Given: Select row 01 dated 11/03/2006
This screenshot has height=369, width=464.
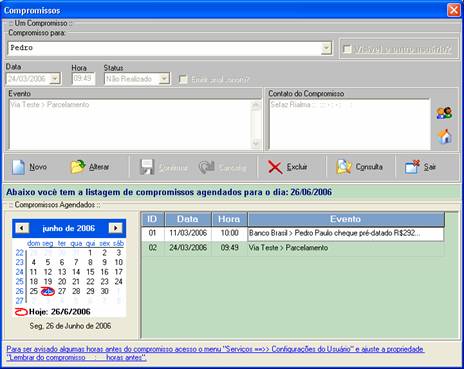Looking at the screenshot, I should click(x=293, y=233).
